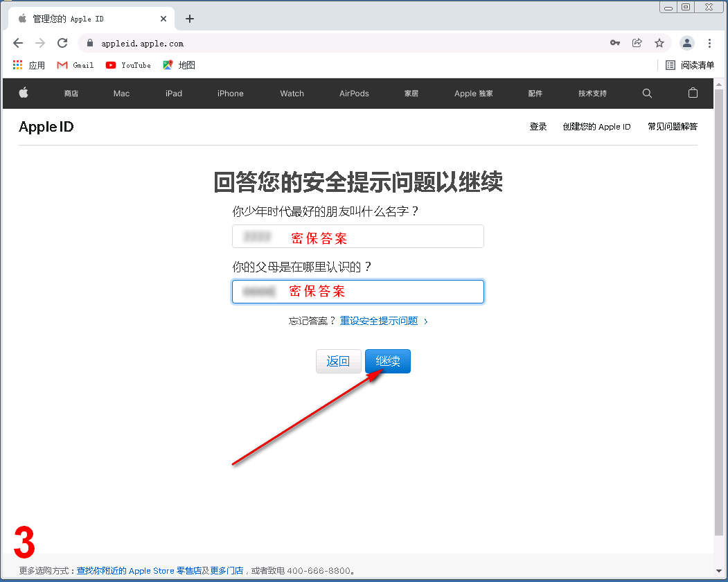
Task: Open the Chrome profile avatar
Action: point(686,43)
